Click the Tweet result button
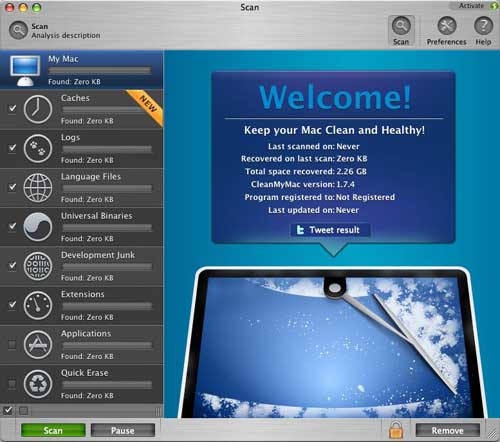This screenshot has width=500, height=442. [330, 230]
